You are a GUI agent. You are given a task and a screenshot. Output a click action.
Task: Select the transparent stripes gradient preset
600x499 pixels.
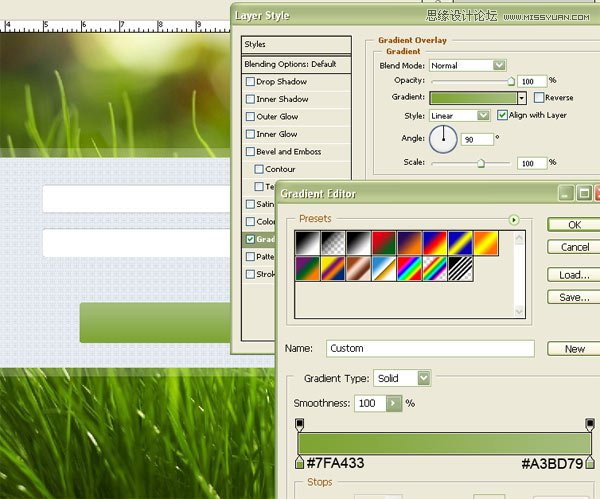460,269
